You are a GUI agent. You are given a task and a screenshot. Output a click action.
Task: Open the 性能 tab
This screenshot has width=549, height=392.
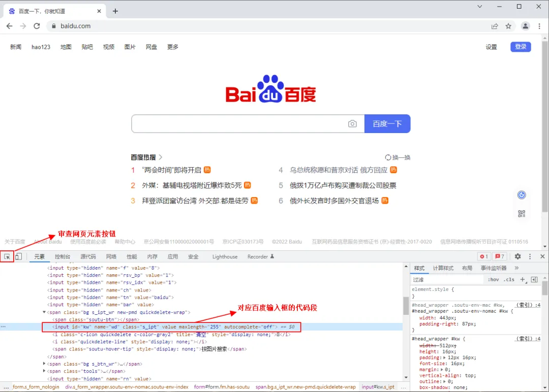132,256
